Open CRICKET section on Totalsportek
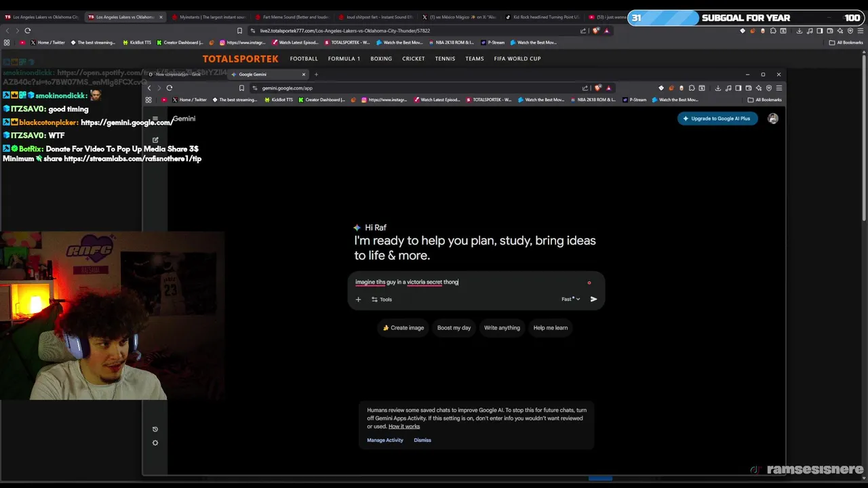Screen dimensions: 868x488 pos(413,58)
